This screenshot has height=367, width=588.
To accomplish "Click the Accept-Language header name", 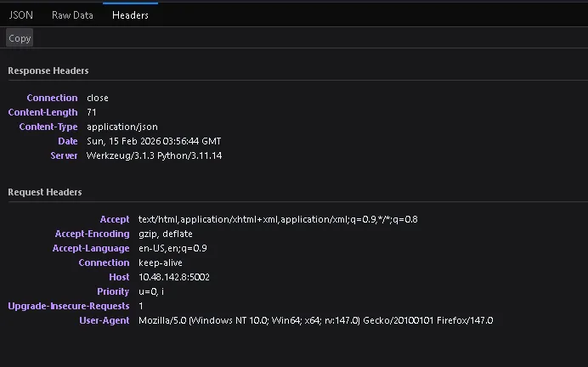I will pyautogui.click(x=91, y=248).
